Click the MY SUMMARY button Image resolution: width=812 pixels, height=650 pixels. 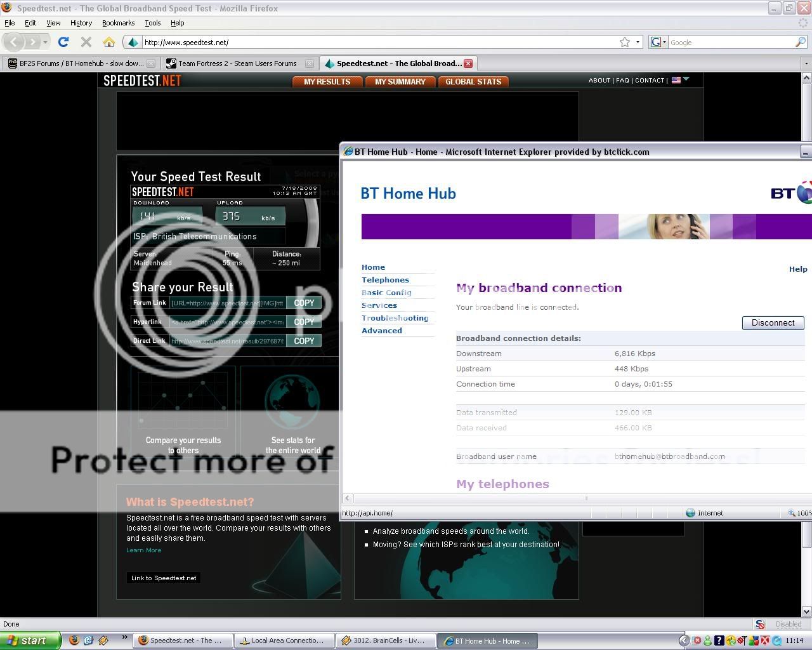(400, 81)
